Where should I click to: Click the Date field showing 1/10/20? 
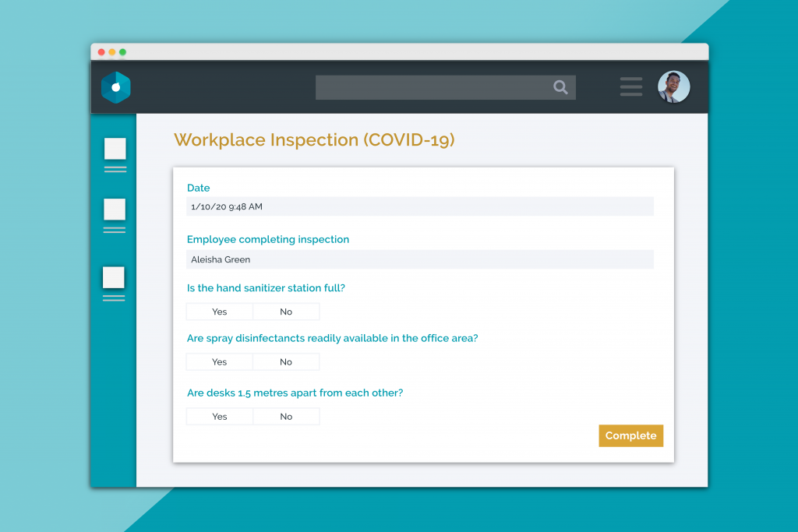419,207
